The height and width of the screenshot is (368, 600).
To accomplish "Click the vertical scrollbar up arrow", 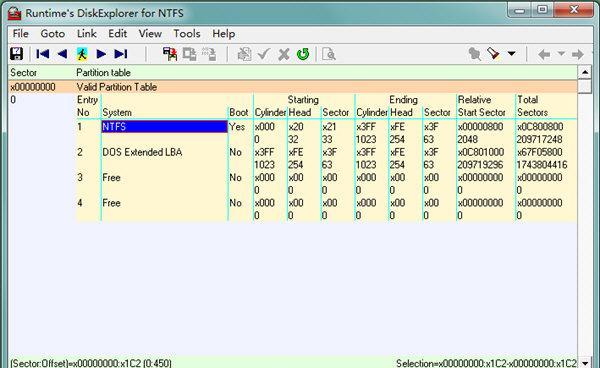I will click(585, 72).
